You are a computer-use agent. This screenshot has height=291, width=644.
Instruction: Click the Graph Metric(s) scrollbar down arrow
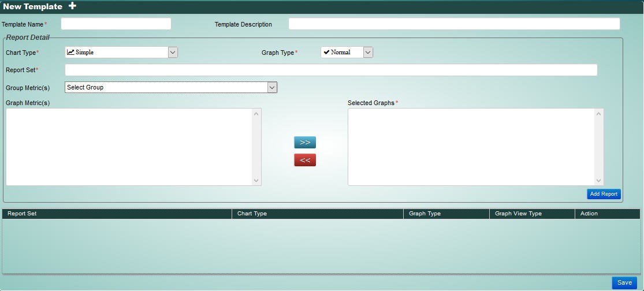(x=256, y=181)
